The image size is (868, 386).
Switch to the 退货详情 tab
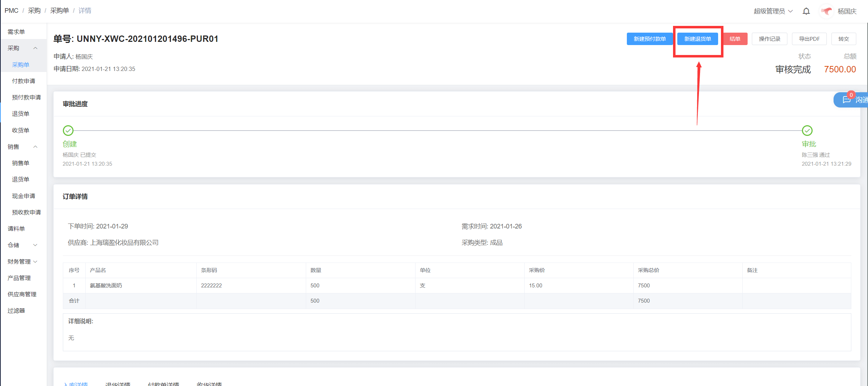coord(118,384)
